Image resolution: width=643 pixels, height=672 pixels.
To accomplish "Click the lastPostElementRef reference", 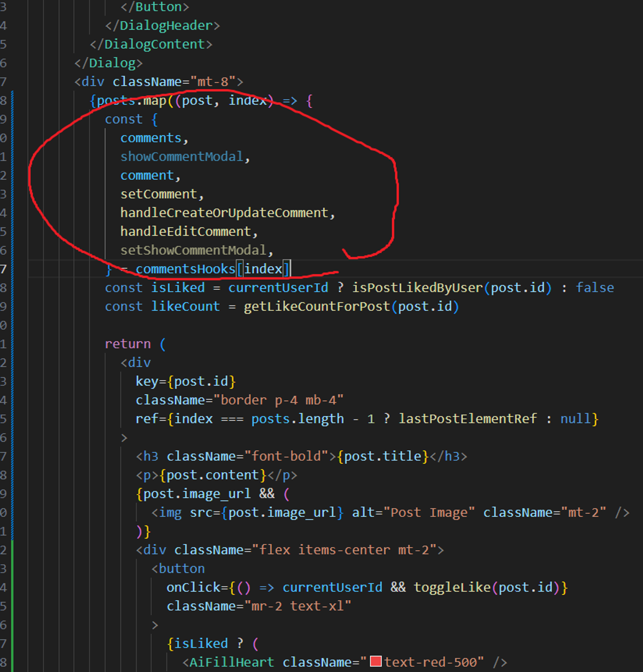I will click(x=467, y=419).
